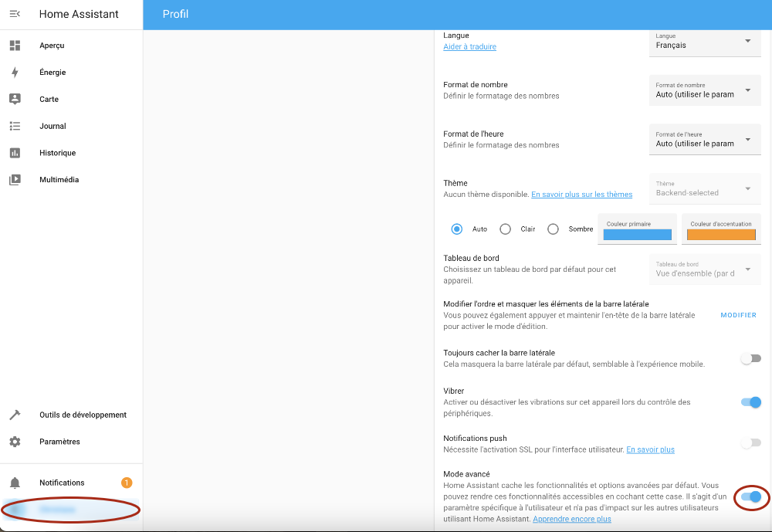Collapse the sidebar with the menu icon
The image size is (772, 532).
point(15,14)
